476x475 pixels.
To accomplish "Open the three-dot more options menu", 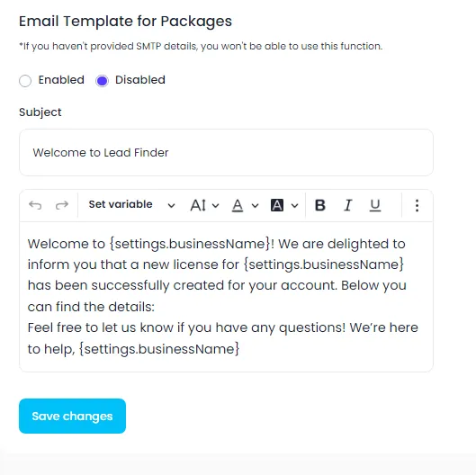I will point(417,205).
